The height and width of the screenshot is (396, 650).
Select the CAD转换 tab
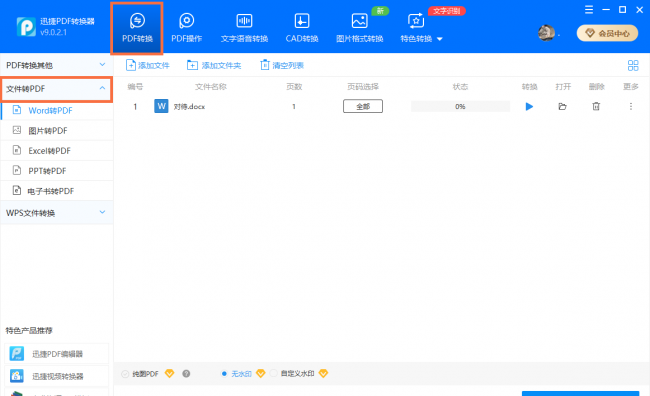tap(302, 28)
